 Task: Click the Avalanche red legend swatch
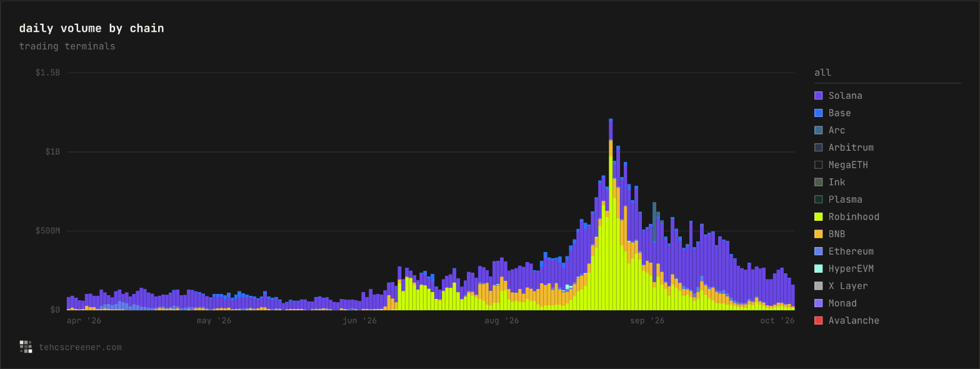(x=818, y=321)
